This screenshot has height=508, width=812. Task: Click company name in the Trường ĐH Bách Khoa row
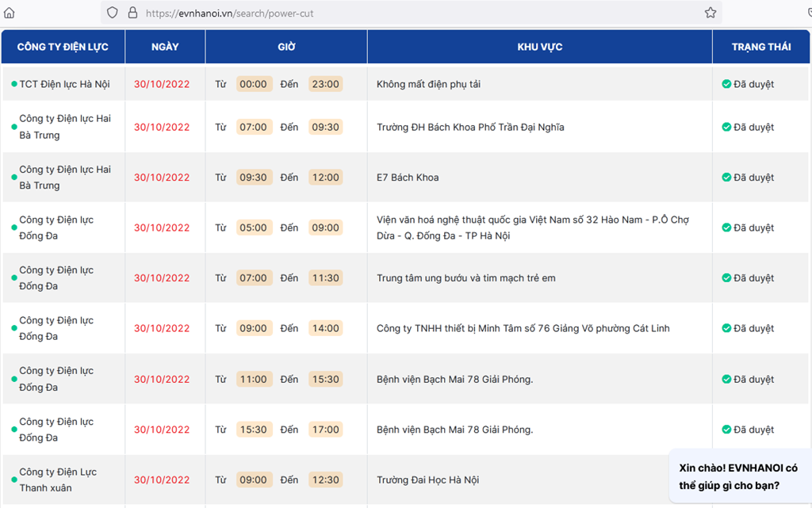coord(65,127)
